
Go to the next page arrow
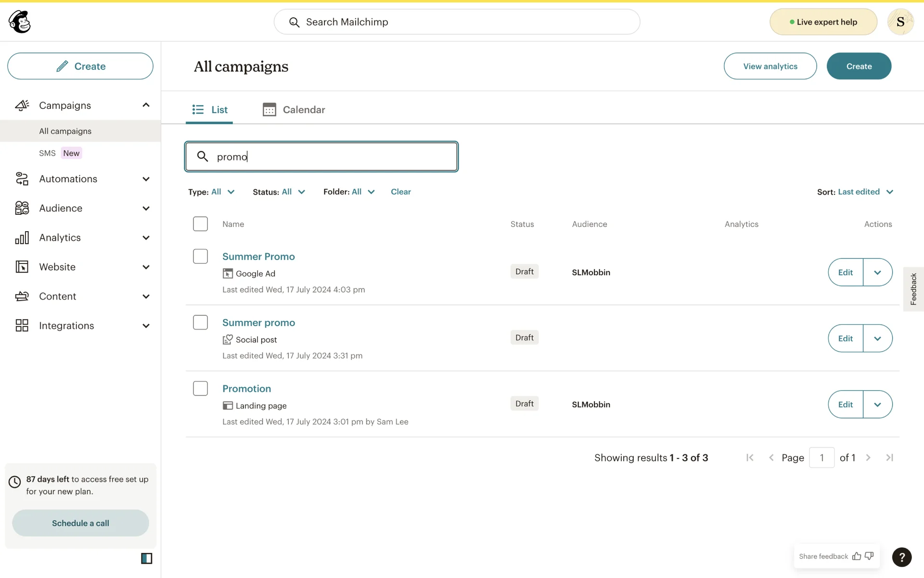click(868, 458)
